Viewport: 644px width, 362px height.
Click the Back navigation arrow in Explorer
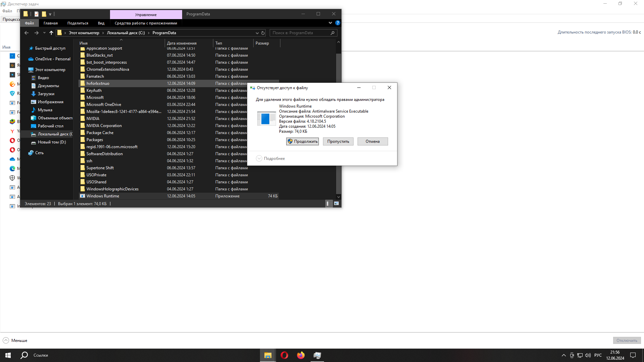tap(26, 33)
